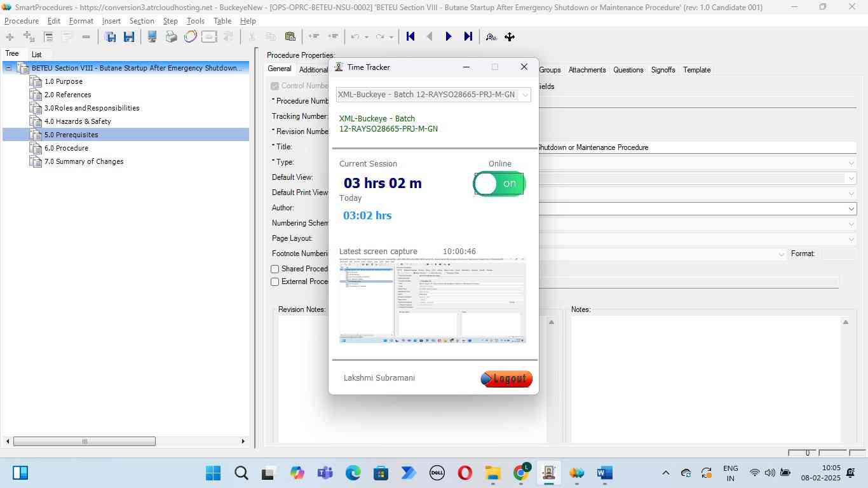
Task: Open the Default Print View dropdown arrow
Action: (851, 194)
